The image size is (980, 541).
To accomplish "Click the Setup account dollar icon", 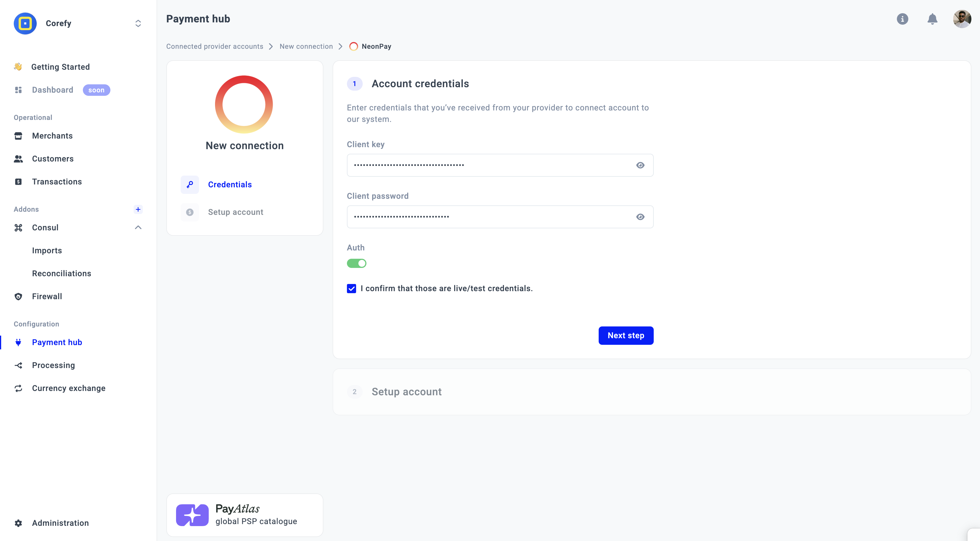I will click(190, 212).
